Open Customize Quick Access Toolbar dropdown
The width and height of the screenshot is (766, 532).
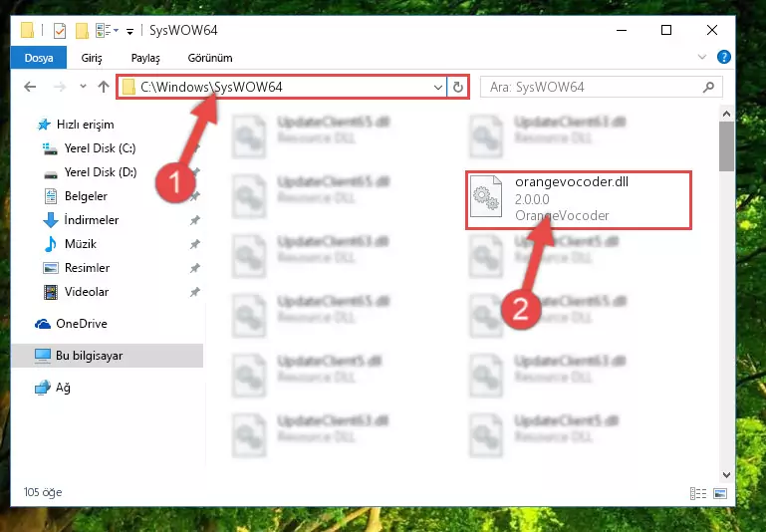(129, 32)
